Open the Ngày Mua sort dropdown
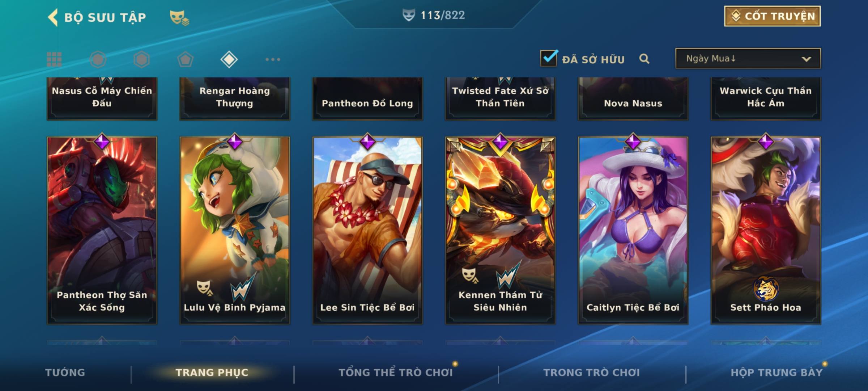Viewport: 868px width, 391px height. click(x=748, y=59)
